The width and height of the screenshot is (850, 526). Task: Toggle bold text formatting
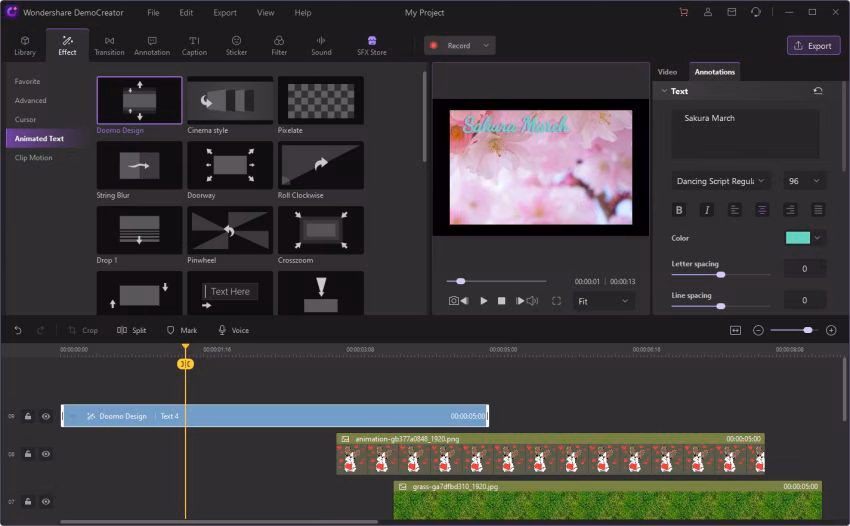coord(679,210)
